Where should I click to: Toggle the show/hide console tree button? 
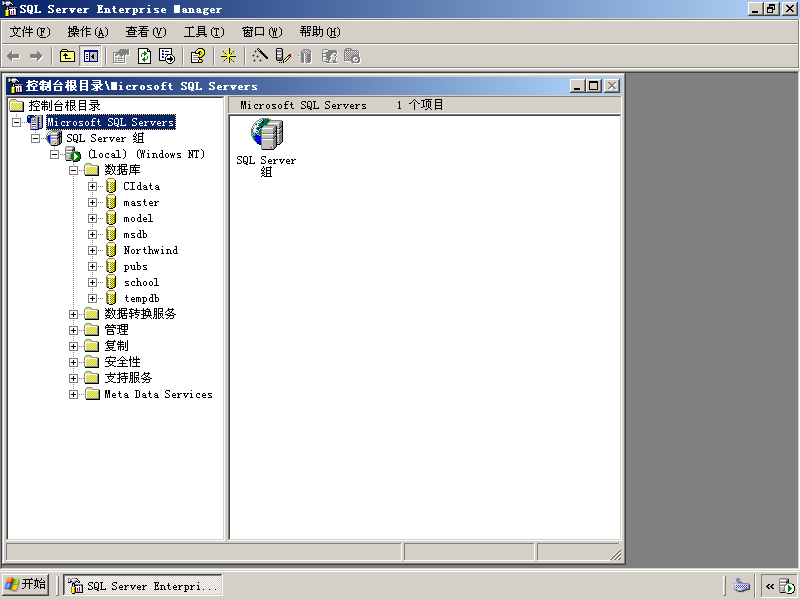91,56
